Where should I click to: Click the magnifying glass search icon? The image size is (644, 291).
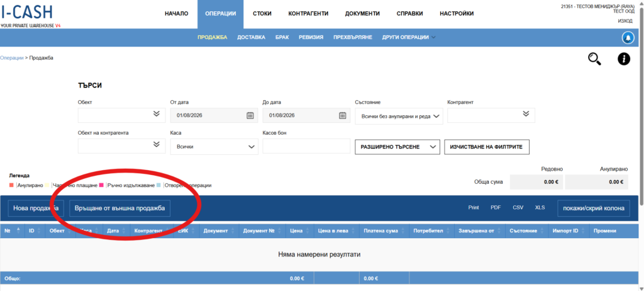(x=594, y=59)
